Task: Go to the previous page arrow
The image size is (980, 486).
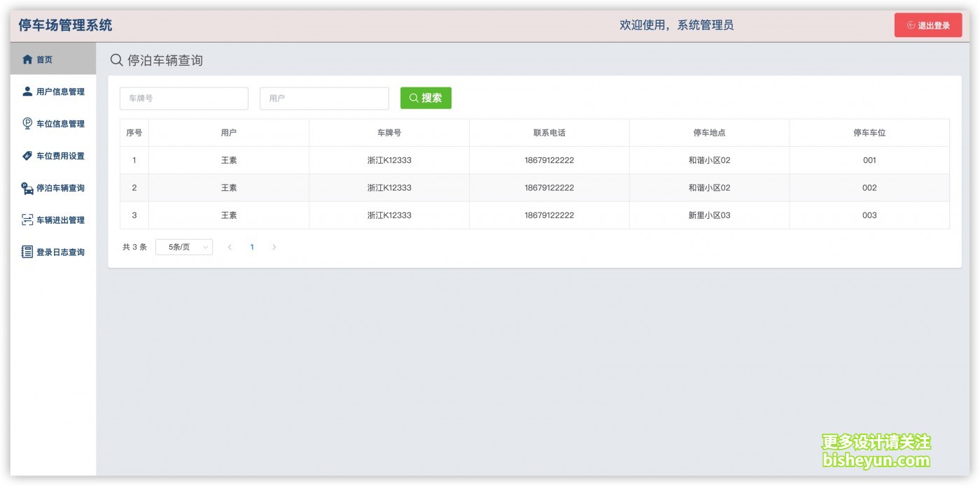Action: click(x=230, y=247)
